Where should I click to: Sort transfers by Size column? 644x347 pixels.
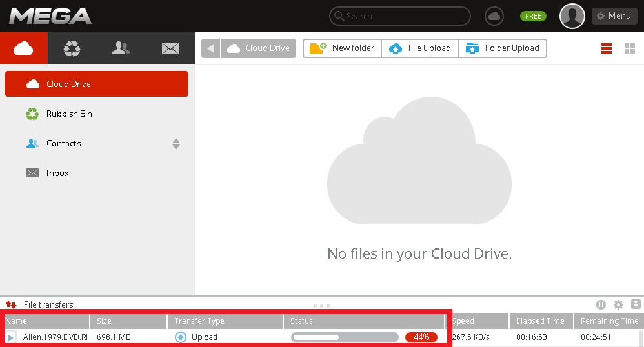[x=128, y=321]
